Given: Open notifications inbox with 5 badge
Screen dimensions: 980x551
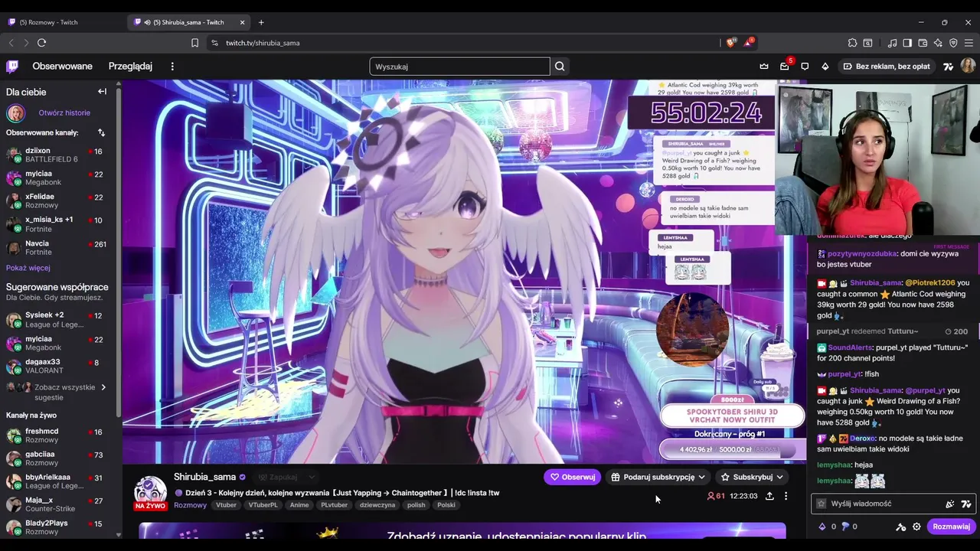Looking at the screenshot, I should [x=785, y=67].
